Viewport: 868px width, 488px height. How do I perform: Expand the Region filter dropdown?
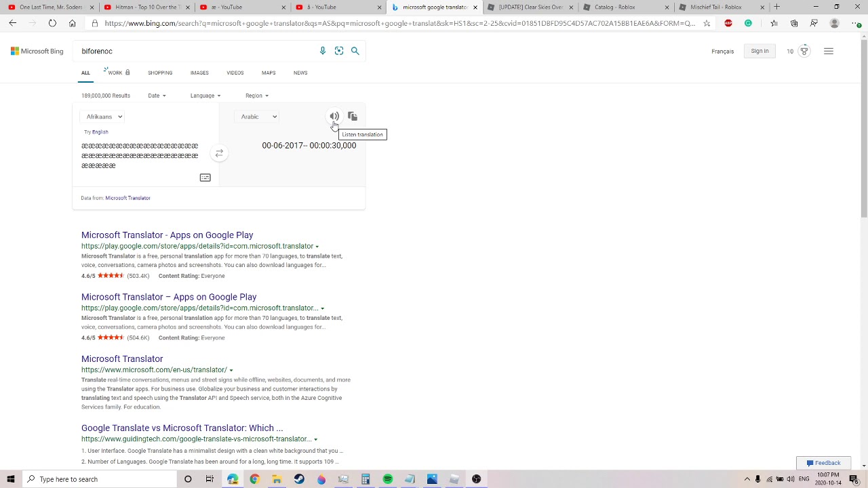click(x=257, y=96)
